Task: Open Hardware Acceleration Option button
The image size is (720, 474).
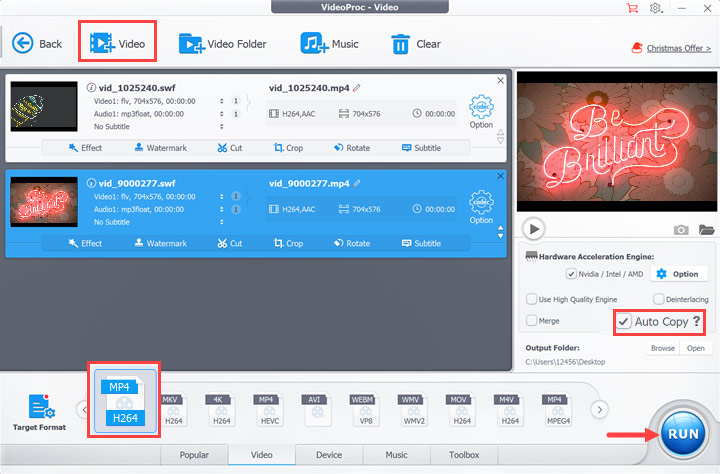Action: pyautogui.click(x=677, y=274)
